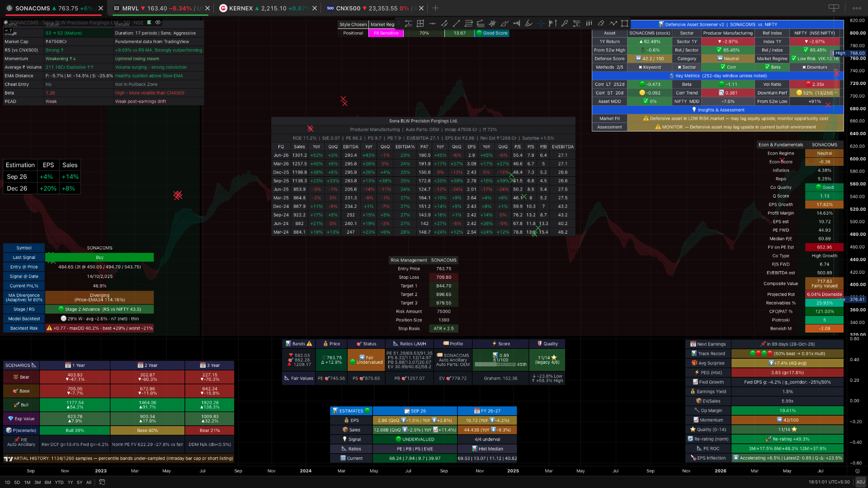
Task: Click the ESTIMATES table header
Action: 351,411
